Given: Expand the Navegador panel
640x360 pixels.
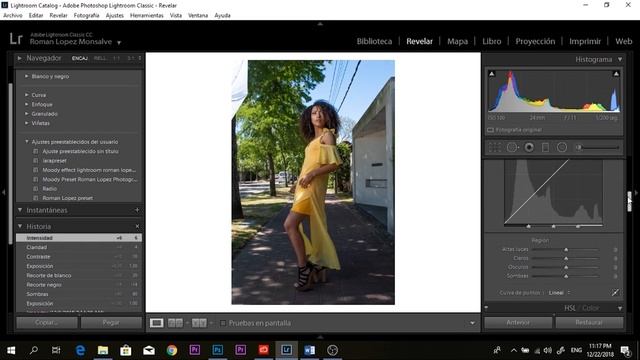Looking at the screenshot, I should (19, 58).
